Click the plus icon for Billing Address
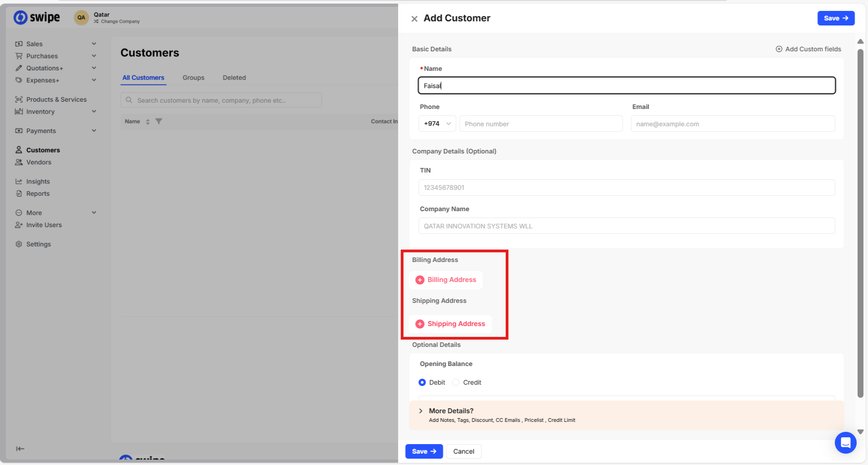This screenshot has width=868, height=465. click(420, 280)
